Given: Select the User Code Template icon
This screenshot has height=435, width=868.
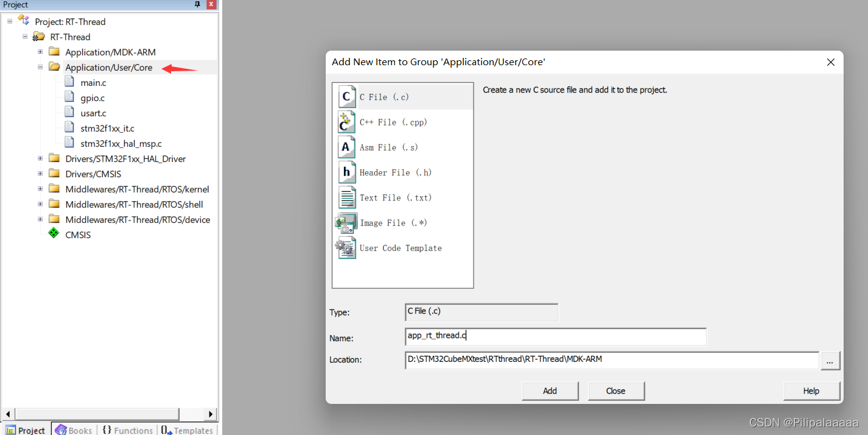Looking at the screenshot, I should pyautogui.click(x=346, y=248).
